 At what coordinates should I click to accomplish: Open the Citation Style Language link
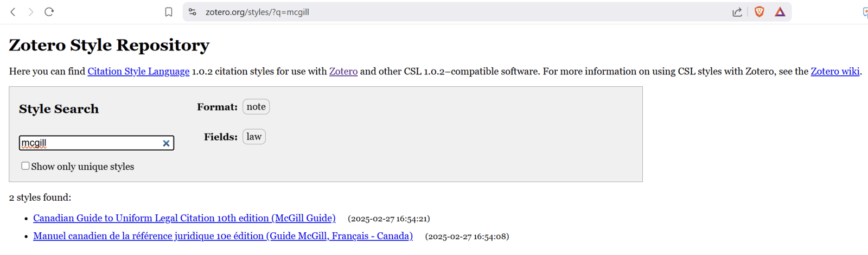pos(138,72)
